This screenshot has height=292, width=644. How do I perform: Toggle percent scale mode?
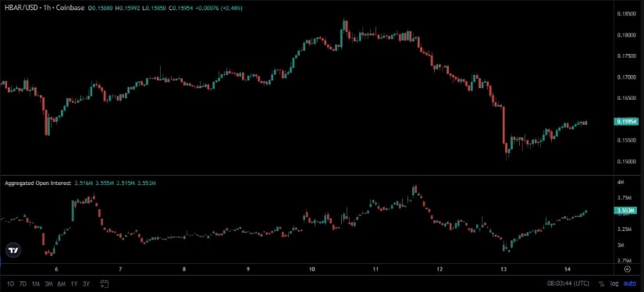pyautogui.click(x=601, y=283)
